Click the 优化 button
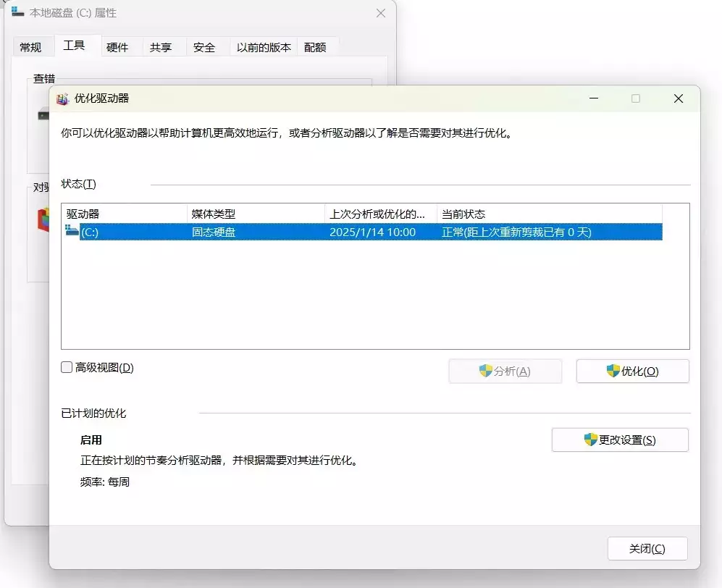Screen dimensions: 722x588 point(632,371)
